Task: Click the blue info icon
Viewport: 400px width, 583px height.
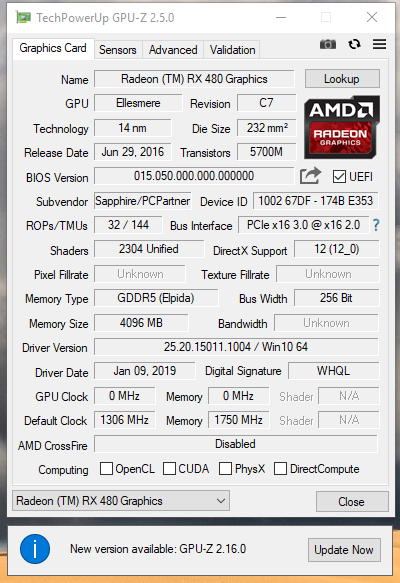Action: click(x=35, y=549)
